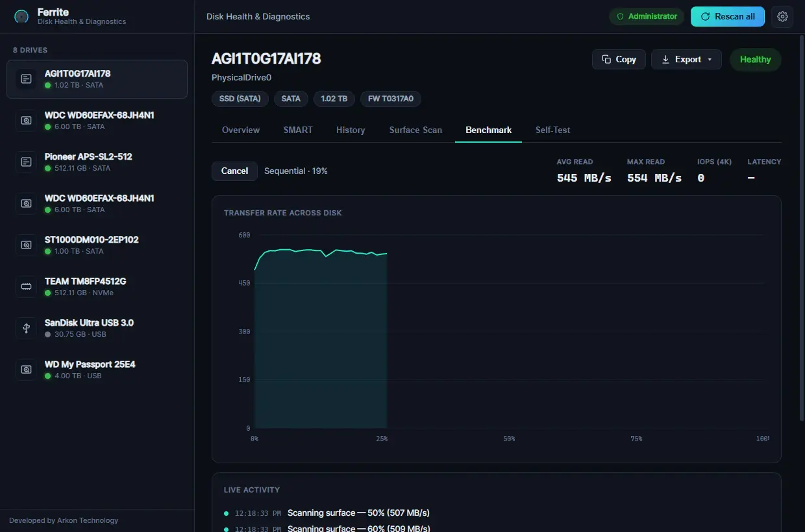Click the 1.02 TB capacity chip
This screenshot has width=805, height=532.
(x=334, y=99)
